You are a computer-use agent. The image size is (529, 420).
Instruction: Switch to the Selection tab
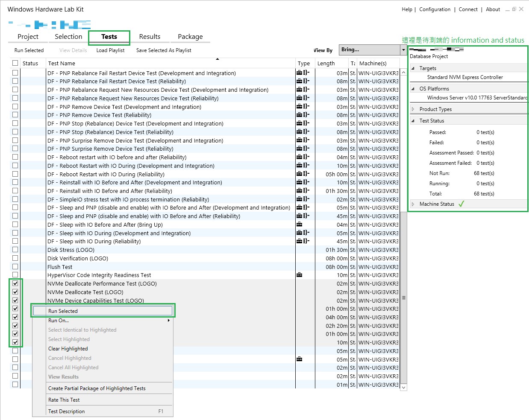68,37
